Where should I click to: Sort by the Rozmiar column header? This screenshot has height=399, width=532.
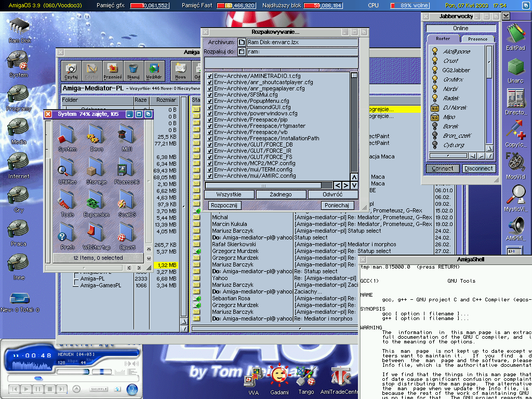click(166, 100)
